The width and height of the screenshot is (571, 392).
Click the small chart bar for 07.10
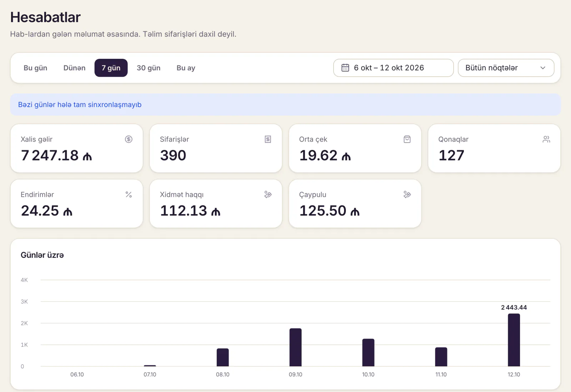[x=150, y=366]
